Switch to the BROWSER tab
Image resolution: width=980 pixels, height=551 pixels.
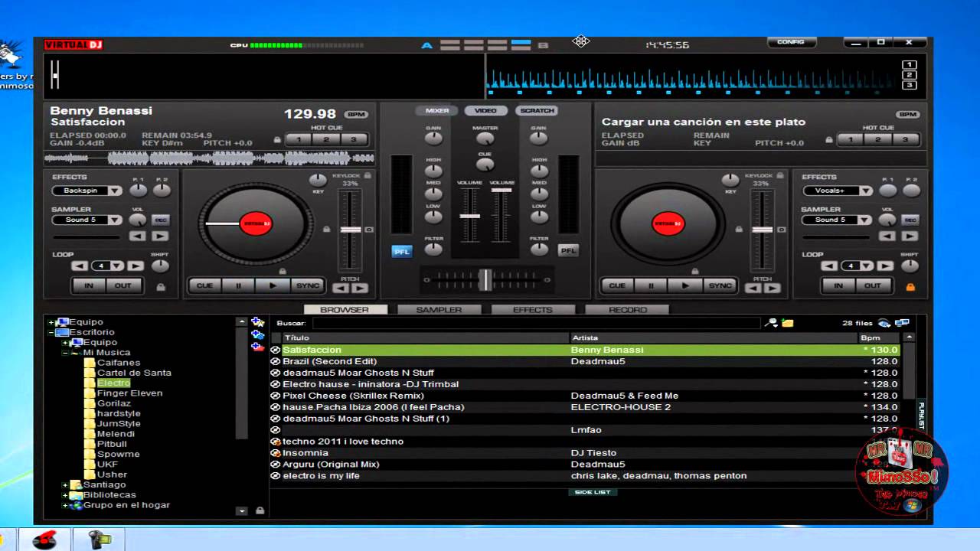pyautogui.click(x=345, y=310)
